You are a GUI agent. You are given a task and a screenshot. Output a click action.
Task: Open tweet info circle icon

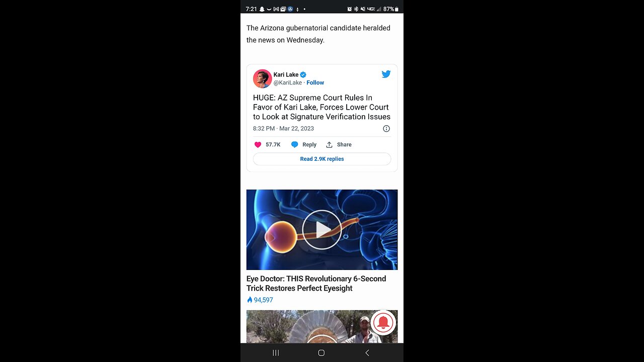(386, 129)
